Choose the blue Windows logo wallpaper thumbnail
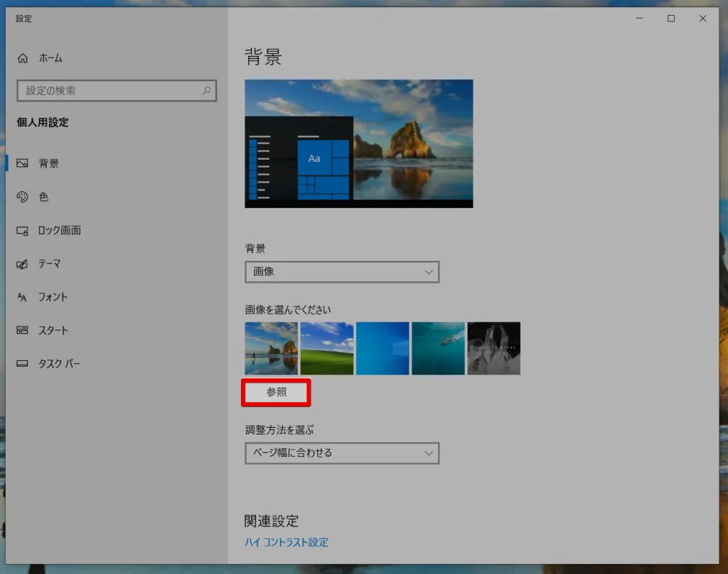728x574 pixels. (382, 349)
